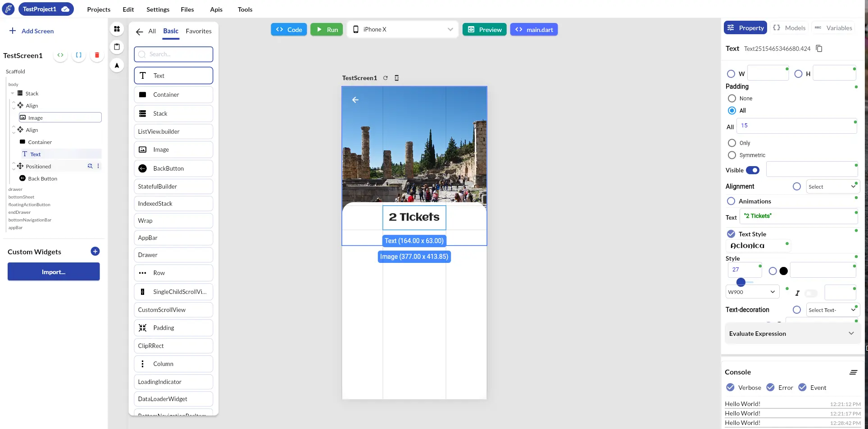Screen dimensions: 868x429
Task: Collapse the Stack tree node
Action: [13, 93]
